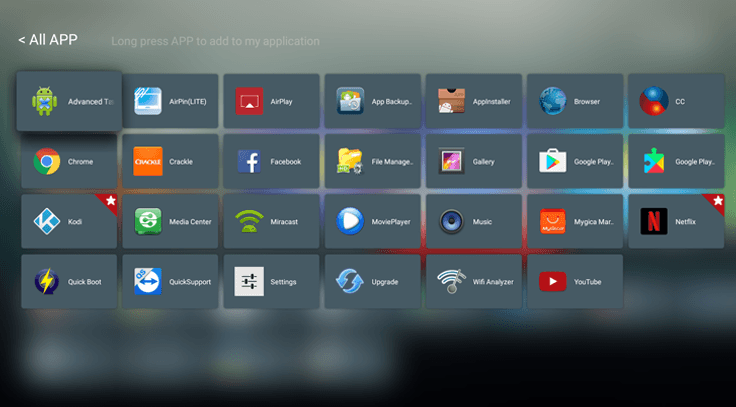Open File Manager
736x407 pixels.
tap(373, 161)
